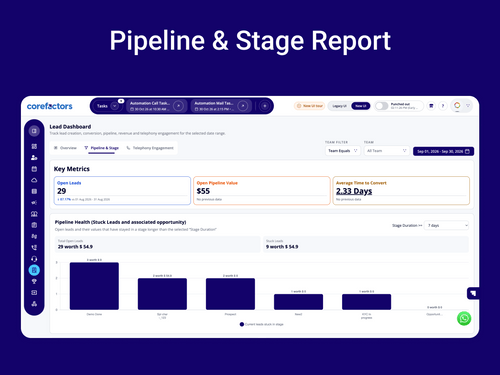Expand the Tasks dropdown chevron
The width and height of the screenshot is (500, 375).
click(x=114, y=106)
